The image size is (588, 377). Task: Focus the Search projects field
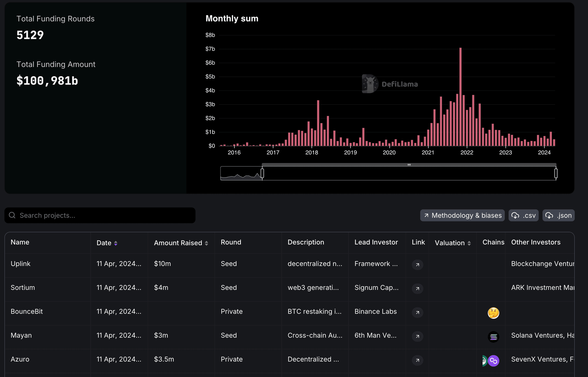100,215
